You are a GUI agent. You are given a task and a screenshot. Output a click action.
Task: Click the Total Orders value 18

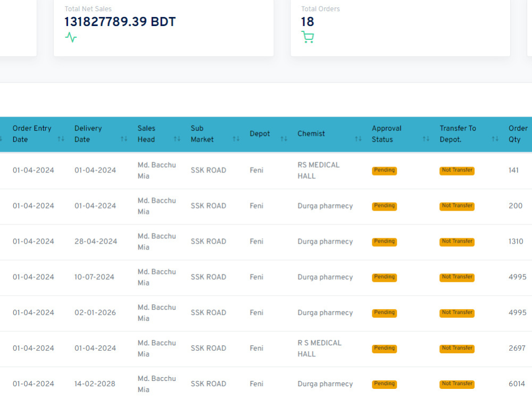pyautogui.click(x=307, y=22)
